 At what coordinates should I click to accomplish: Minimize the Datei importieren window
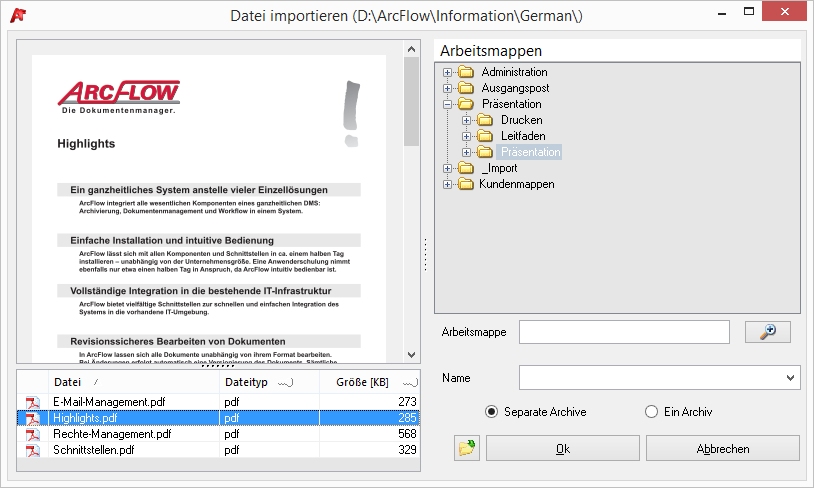(x=722, y=12)
